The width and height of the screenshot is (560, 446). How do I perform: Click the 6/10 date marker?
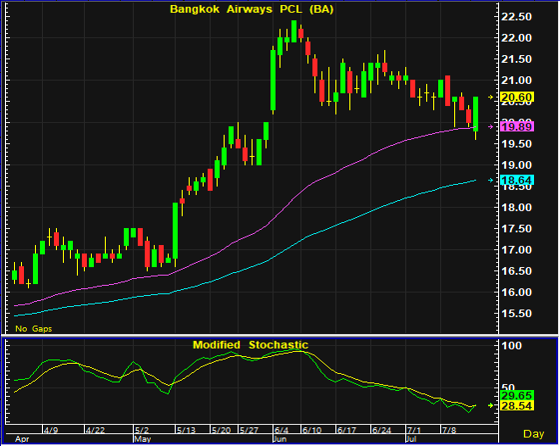tap(312, 430)
